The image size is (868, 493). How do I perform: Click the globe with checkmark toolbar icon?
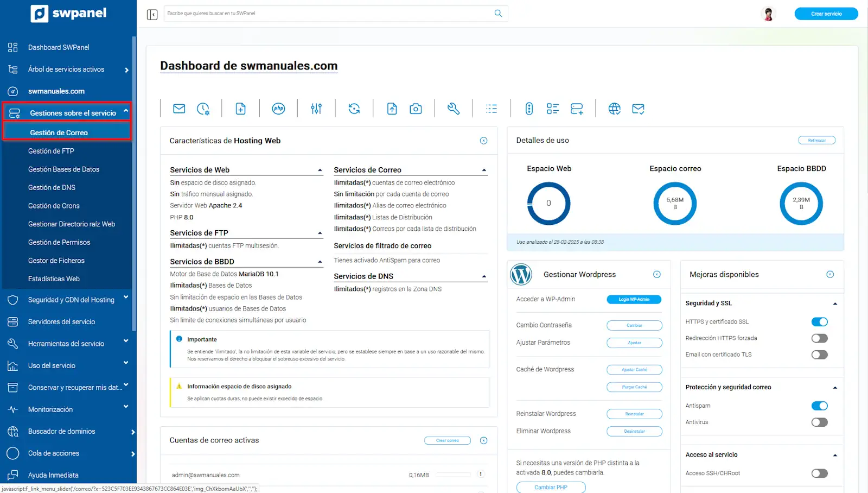(x=614, y=109)
